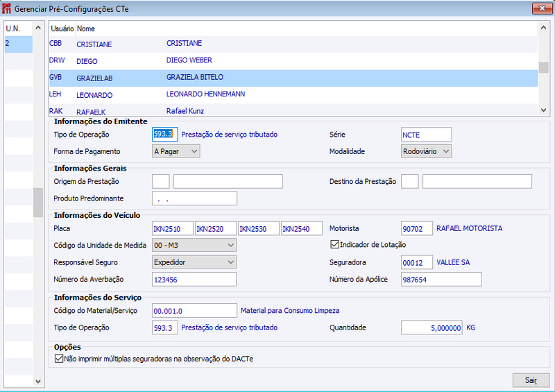Image resolution: width=555 pixels, height=392 pixels.
Task: Click the Placa field IKN2540
Action: [x=302, y=228]
